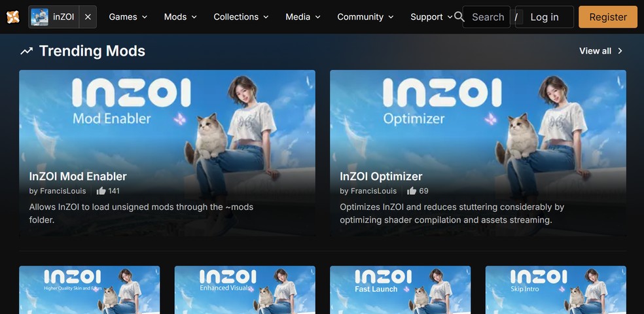
Task: Expand the Support dropdown menu
Action: (x=431, y=17)
